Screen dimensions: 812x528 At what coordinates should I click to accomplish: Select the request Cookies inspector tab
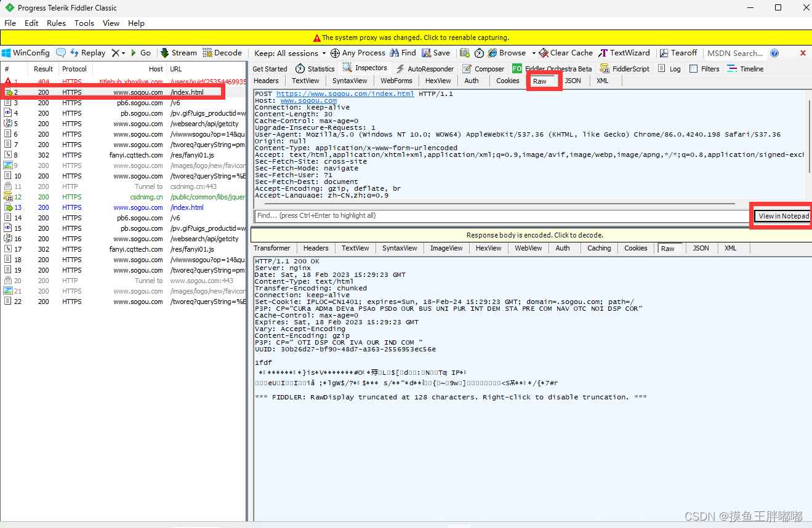point(508,81)
